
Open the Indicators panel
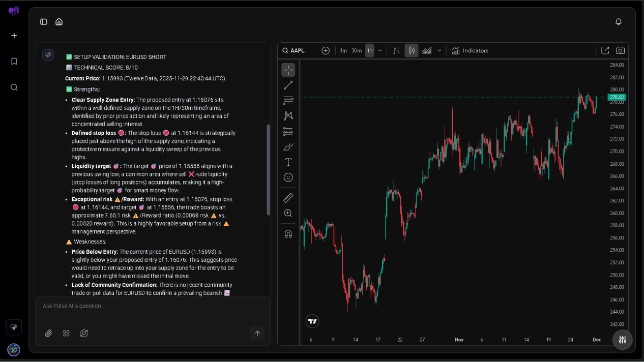tap(470, 50)
